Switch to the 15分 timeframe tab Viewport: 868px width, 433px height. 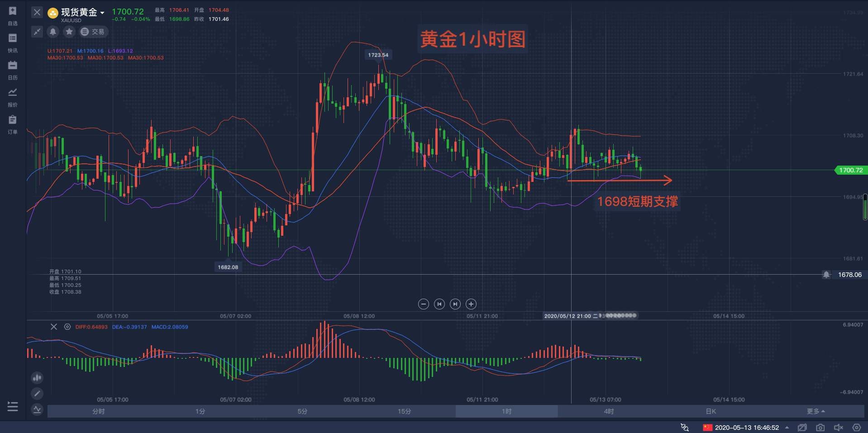[x=405, y=411]
